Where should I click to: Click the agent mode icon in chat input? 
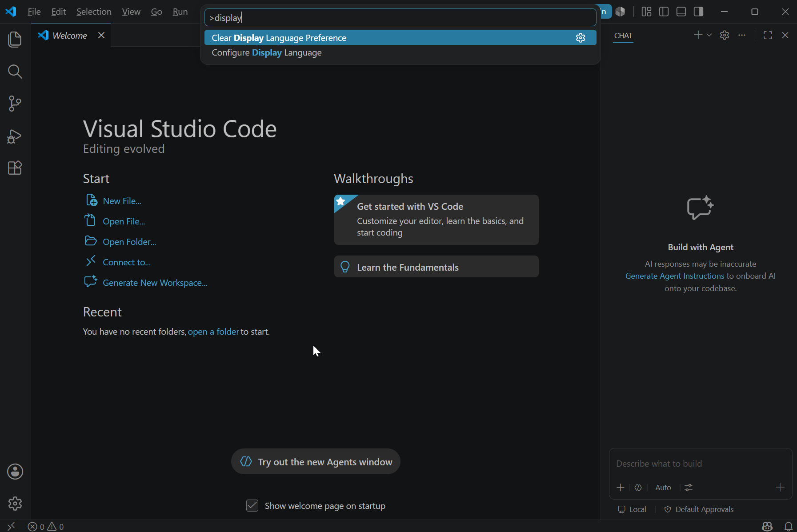638,488
